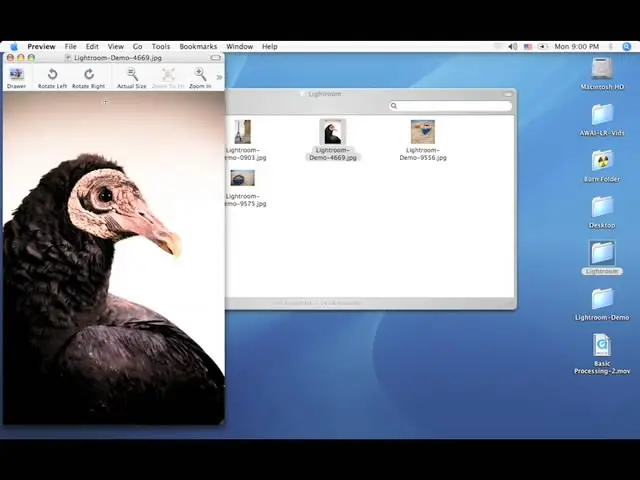Open the File menu
Image resolution: width=640 pixels, height=480 pixels.
tap(71, 47)
